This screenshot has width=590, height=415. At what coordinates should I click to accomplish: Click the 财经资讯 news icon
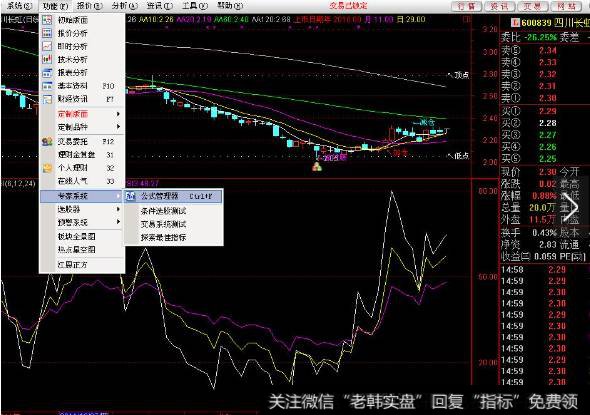click(x=47, y=99)
